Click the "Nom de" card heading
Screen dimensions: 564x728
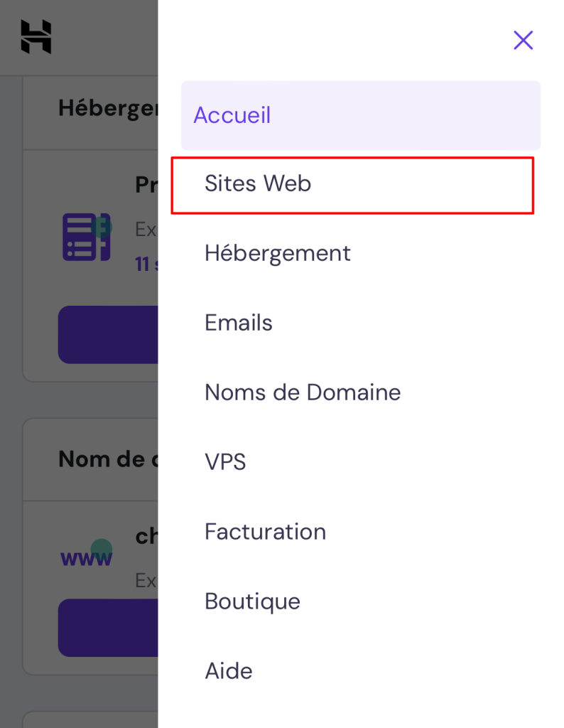click(x=107, y=459)
